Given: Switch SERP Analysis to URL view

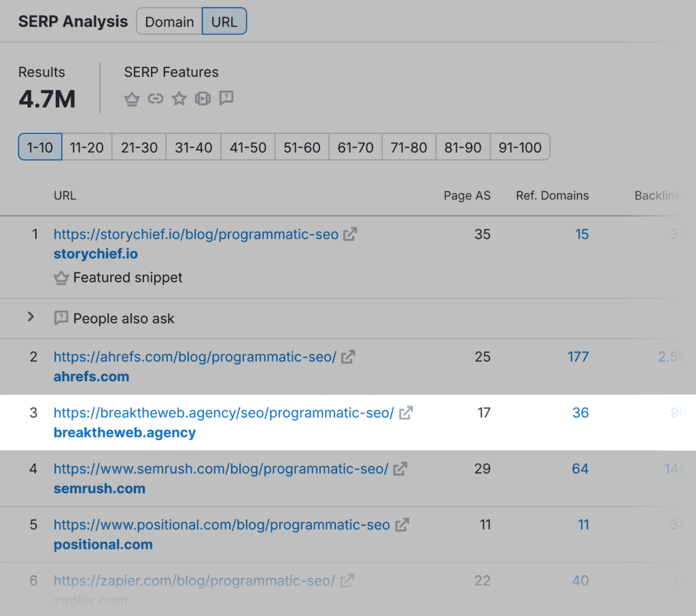Looking at the screenshot, I should [224, 22].
